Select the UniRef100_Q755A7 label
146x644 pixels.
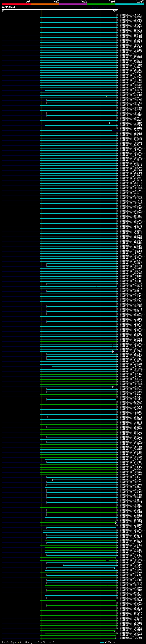point(131,525)
